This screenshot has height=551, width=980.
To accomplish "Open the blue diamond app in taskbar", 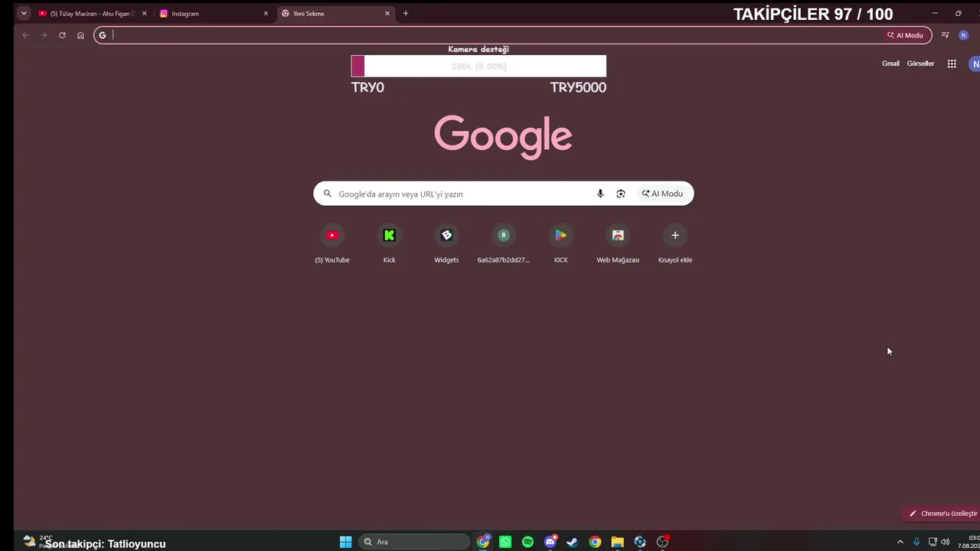I will tap(640, 542).
